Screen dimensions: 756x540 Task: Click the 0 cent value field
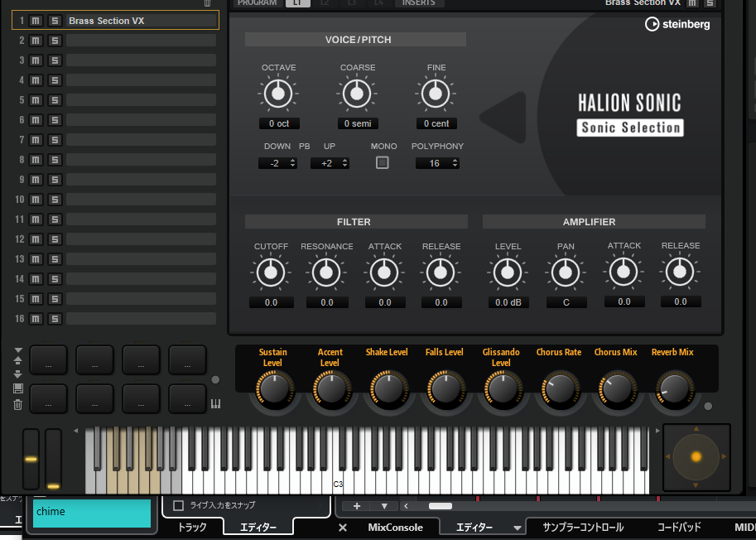[x=436, y=123]
